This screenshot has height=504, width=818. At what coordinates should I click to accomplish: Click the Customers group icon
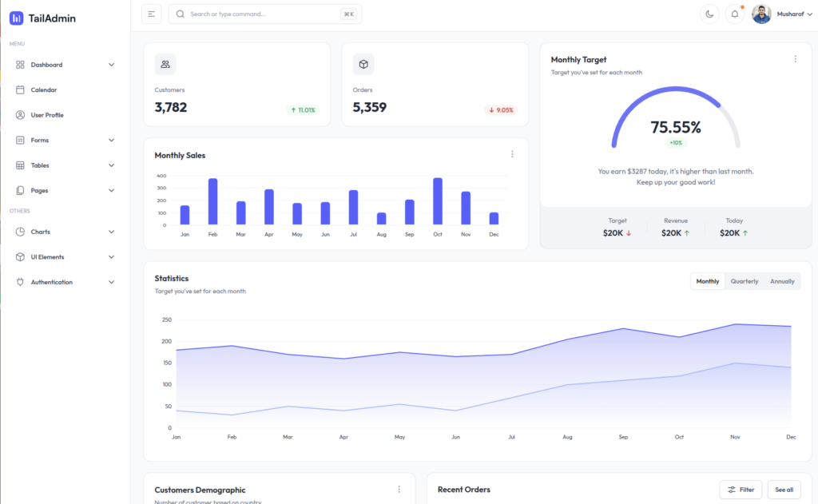click(x=165, y=64)
